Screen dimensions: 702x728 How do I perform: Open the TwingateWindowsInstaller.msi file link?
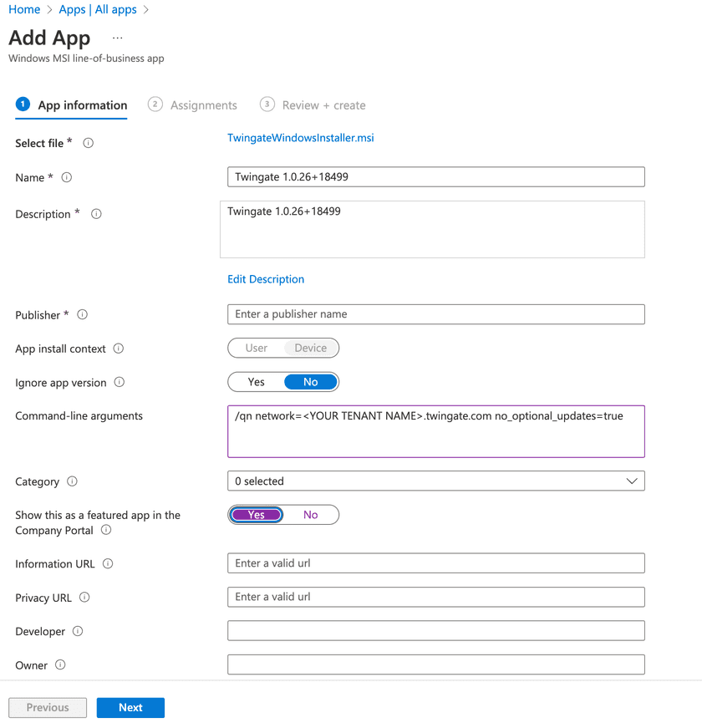(301, 138)
